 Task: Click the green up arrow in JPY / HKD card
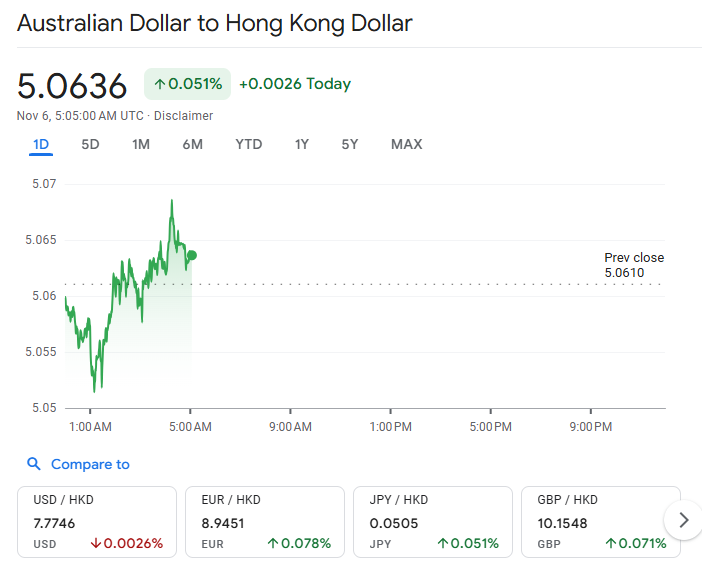442,544
